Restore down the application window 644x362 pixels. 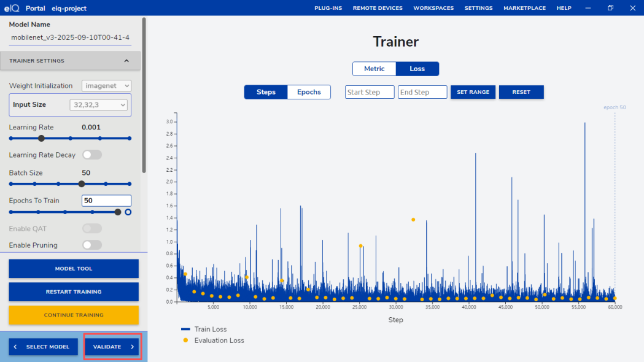coord(610,8)
